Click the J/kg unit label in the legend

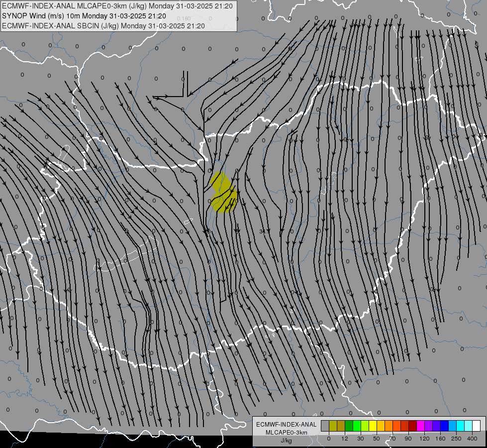(x=287, y=441)
